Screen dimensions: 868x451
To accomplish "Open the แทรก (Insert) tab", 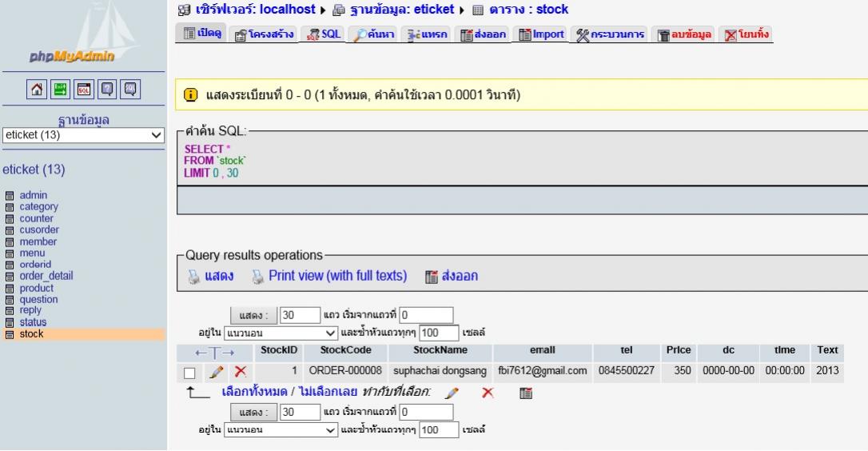I will point(426,34).
